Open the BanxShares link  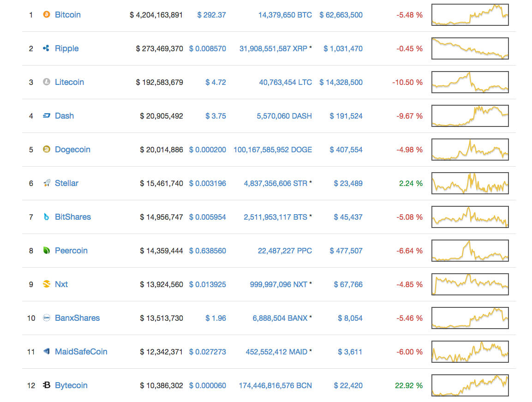pos(78,318)
